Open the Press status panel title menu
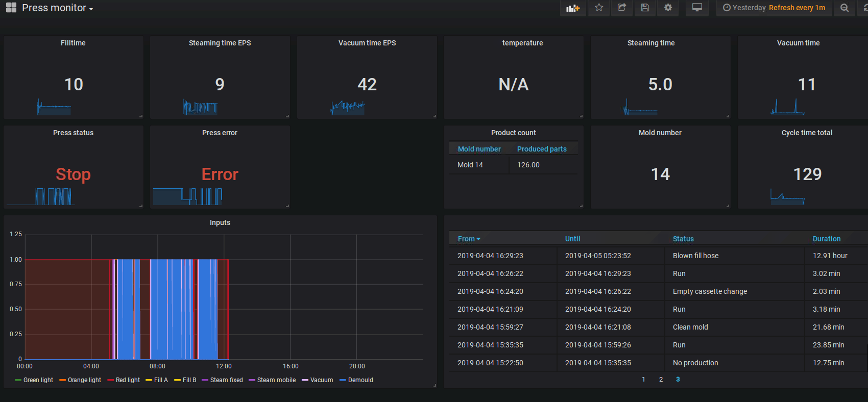The width and height of the screenshot is (868, 402). pyautogui.click(x=73, y=133)
